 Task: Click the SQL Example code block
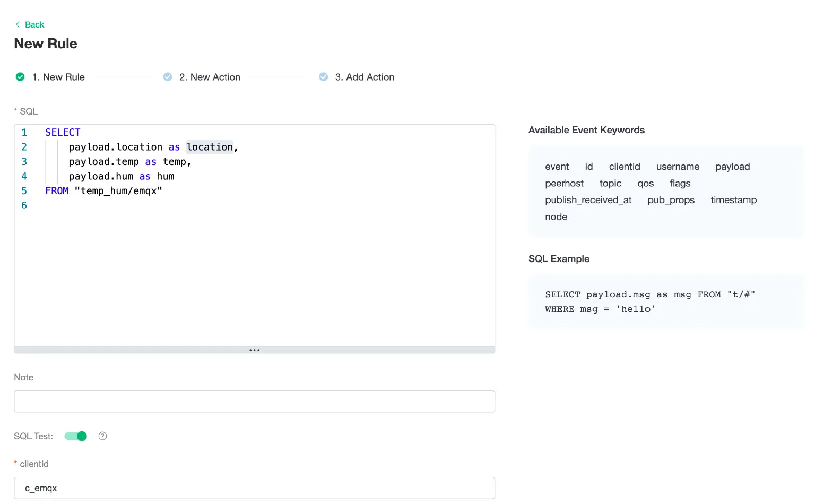click(x=665, y=302)
